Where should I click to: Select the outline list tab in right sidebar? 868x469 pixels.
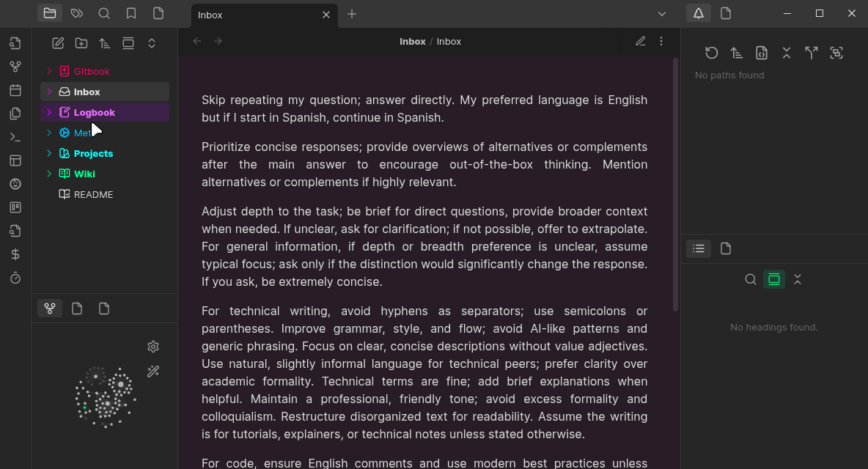[699, 249]
